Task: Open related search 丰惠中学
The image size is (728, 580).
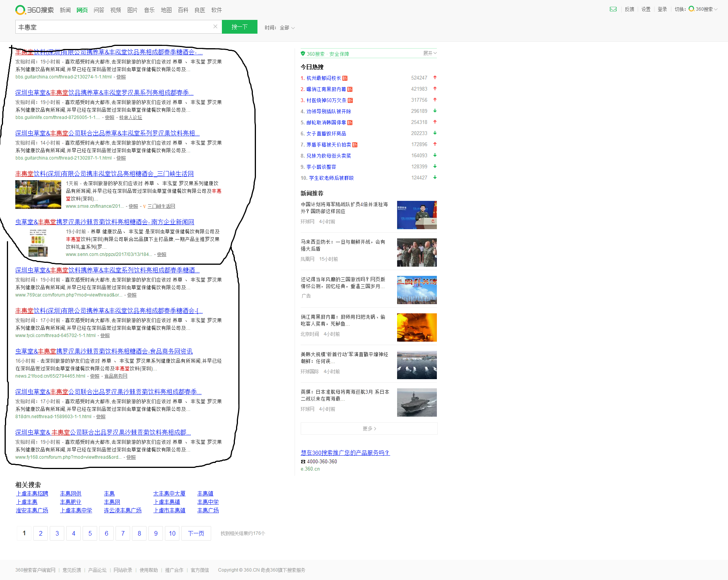Action: tap(208, 502)
